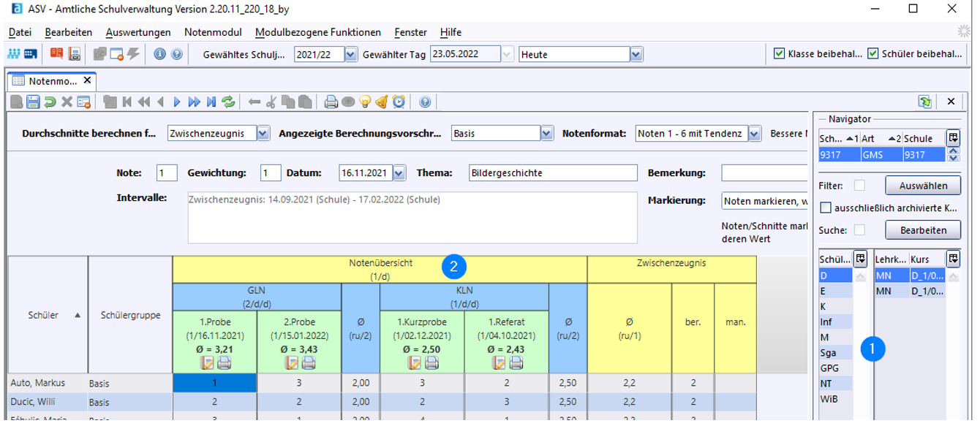Select subject Sga in Navigator list
The height and width of the screenshot is (426, 980).
[835, 352]
